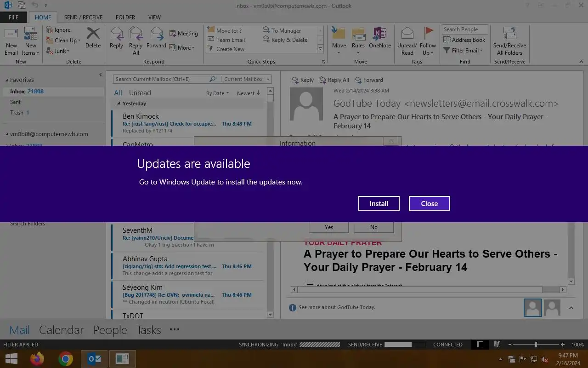The image size is (588, 368).
Task: Open the Trash folder
Action: tap(20, 113)
